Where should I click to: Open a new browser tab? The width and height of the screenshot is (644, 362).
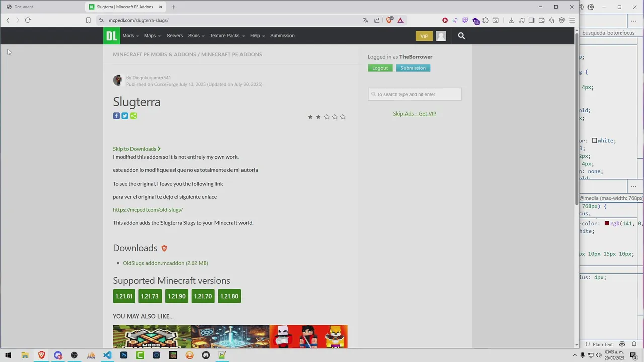pos(173,7)
